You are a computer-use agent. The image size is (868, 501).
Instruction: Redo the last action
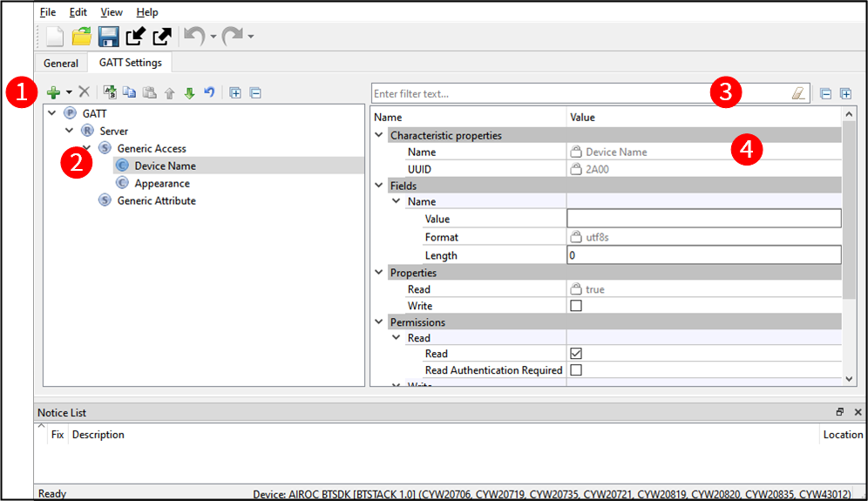click(x=232, y=37)
